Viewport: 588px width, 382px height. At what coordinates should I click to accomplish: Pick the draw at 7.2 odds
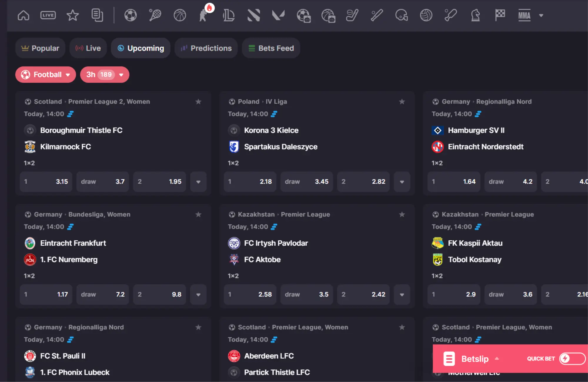click(x=103, y=294)
